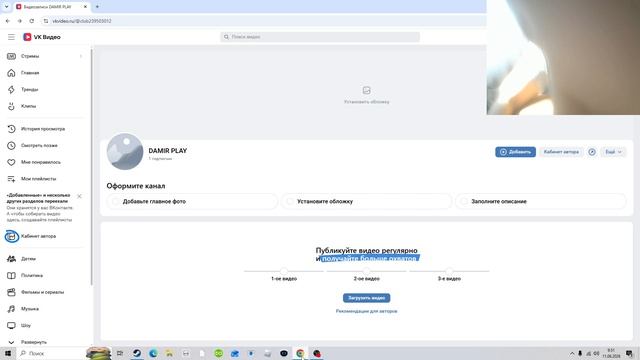Open Клипы section

click(29, 106)
